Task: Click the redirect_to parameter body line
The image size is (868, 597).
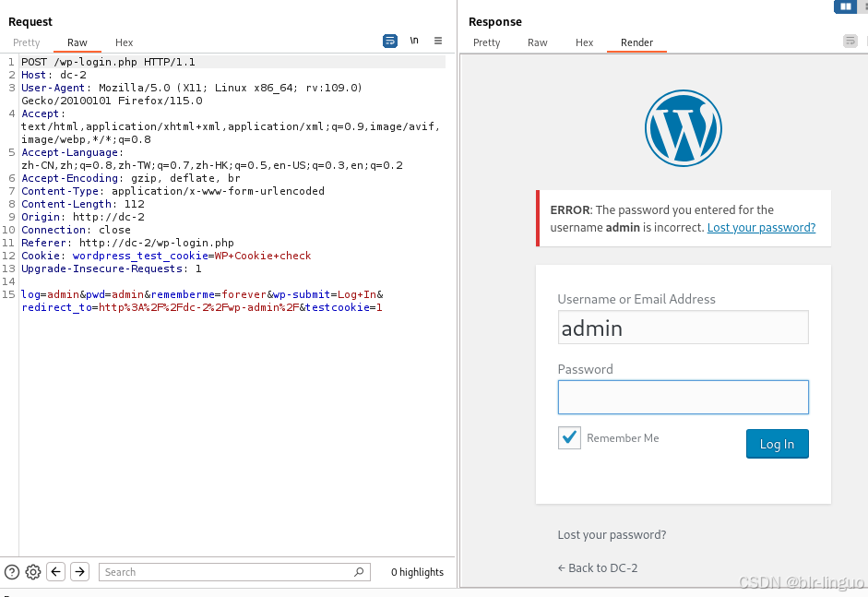Action: click(201, 307)
